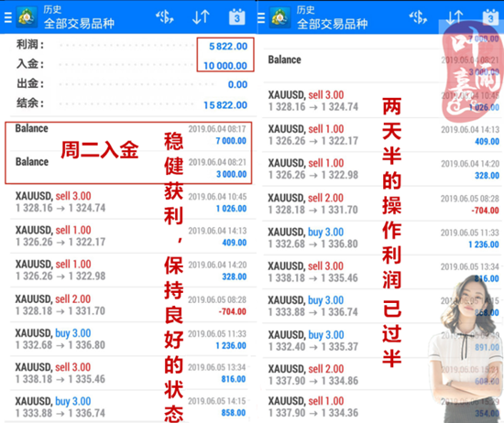The height and width of the screenshot is (423, 504).
Task: Select right panel timestamp 2019.06.05 11:33
Action: (469, 233)
